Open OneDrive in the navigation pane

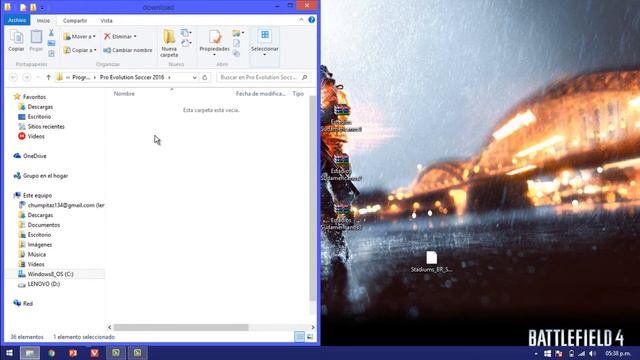[35, 156]
